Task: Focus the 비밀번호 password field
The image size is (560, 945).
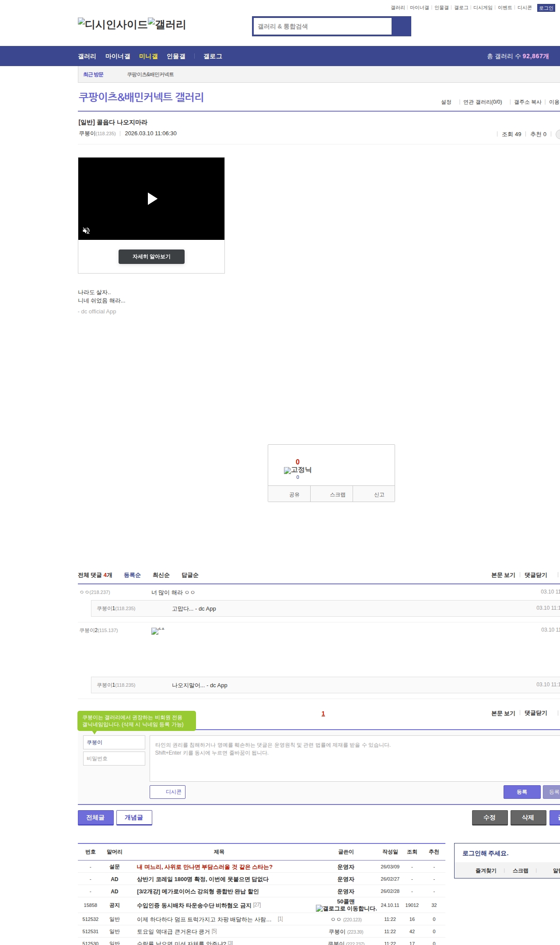Action: coord(114,759)
